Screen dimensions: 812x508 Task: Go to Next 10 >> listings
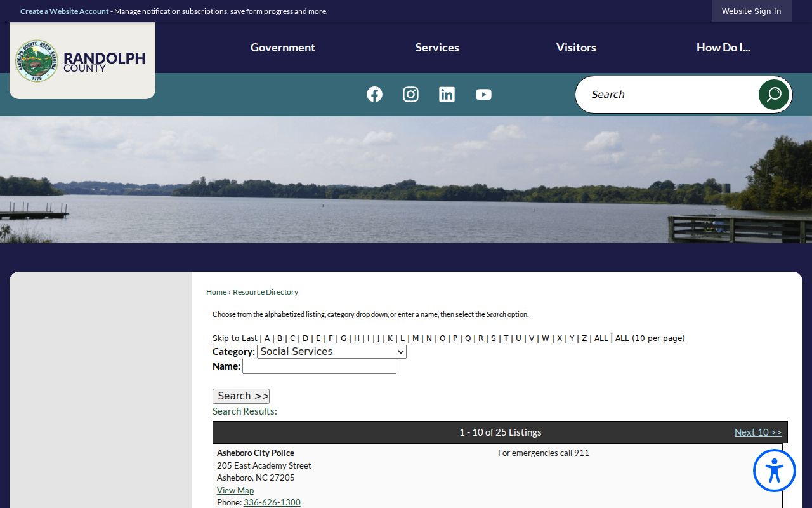[758, 432]
